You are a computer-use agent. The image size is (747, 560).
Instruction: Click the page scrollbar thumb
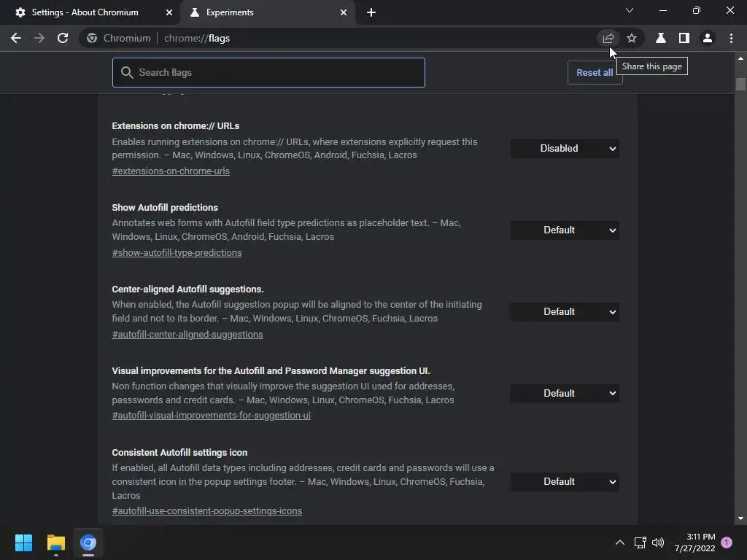coord(740,84)
